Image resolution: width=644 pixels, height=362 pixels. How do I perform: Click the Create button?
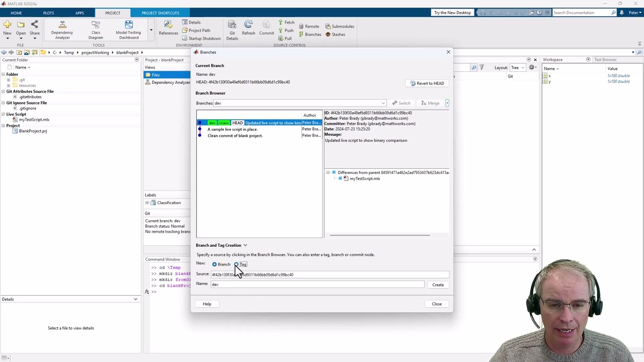coord(438,285)
